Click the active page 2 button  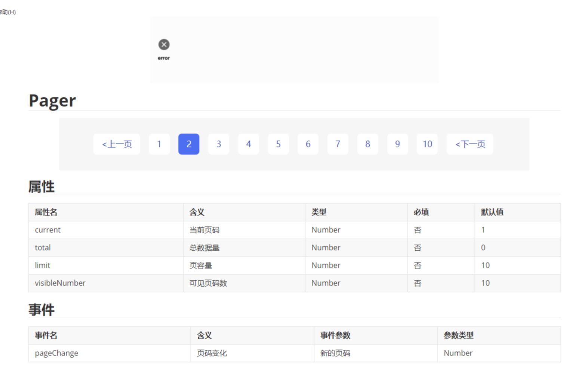pos(189,144)
